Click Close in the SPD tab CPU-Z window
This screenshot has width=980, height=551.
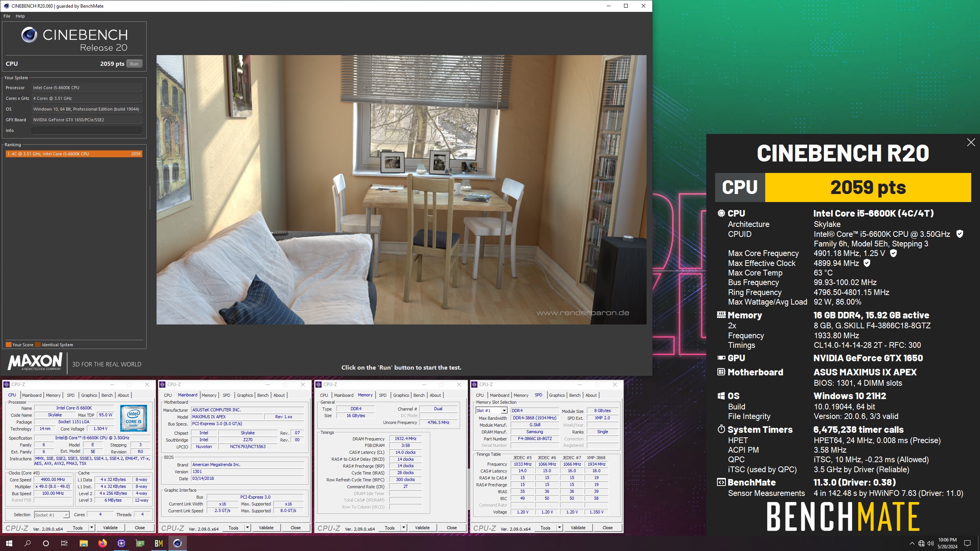click(x=608, y=528)
